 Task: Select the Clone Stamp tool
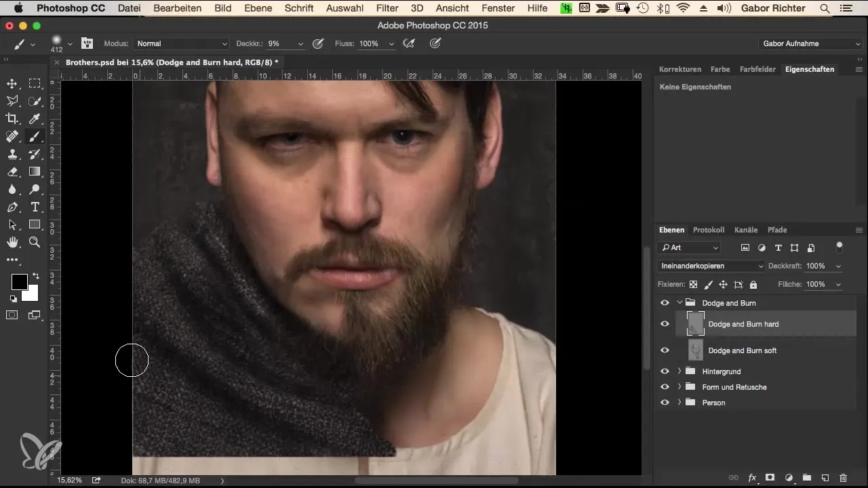click(12, 155)
